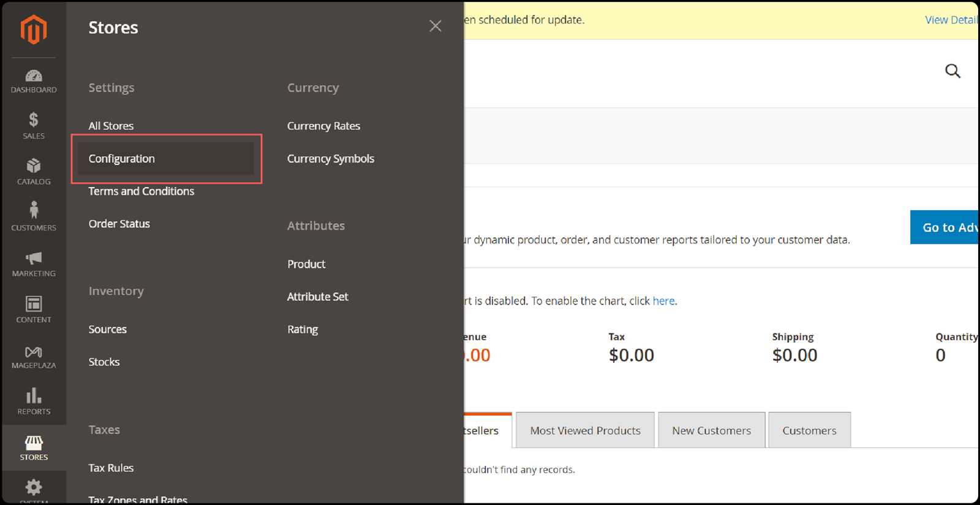This screenshot has height=505, width=980.
Task: Click the search magnifier icon
Action: (x=952, y=71)
